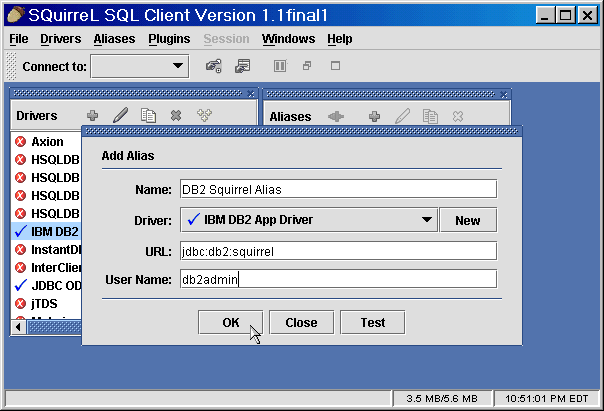Click the delete driver X icon
The image size is (604, 411).
click(176, 115)
